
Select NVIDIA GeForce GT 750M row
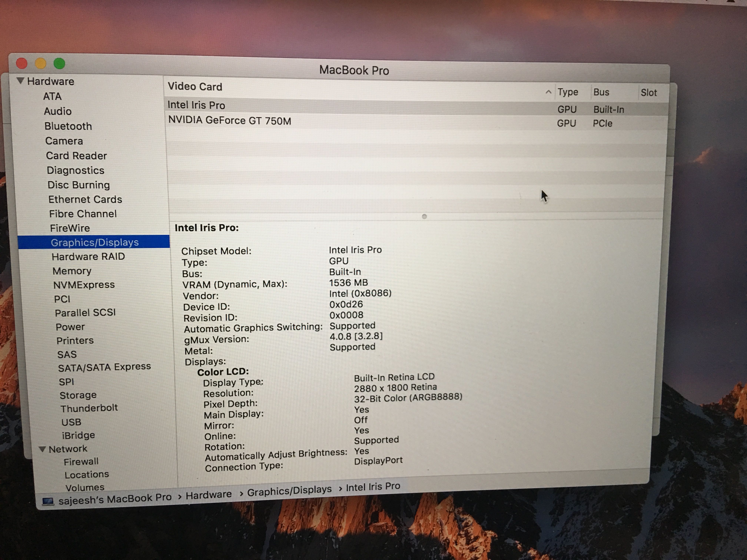[x=416, y=122]
